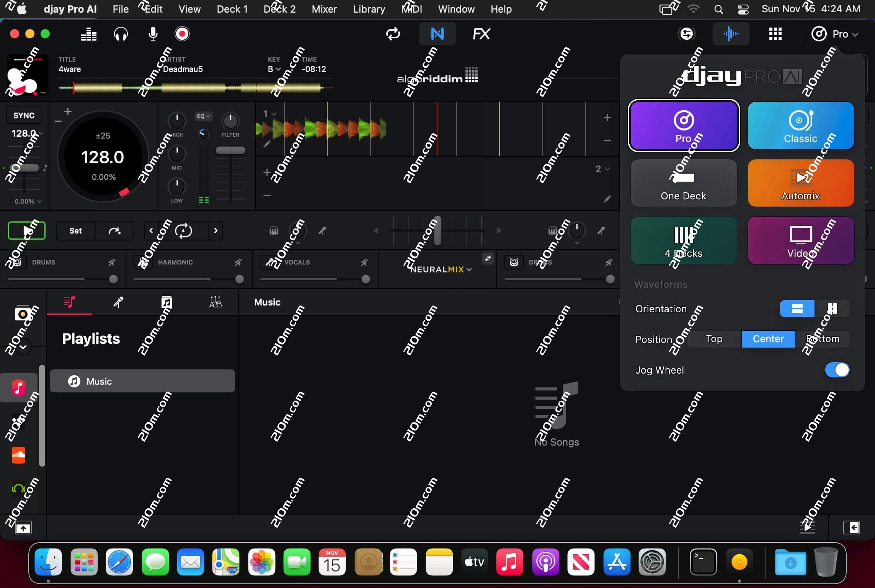Open the FX panel
Viewport: 875px width, 588px height.
coord(481,33)
